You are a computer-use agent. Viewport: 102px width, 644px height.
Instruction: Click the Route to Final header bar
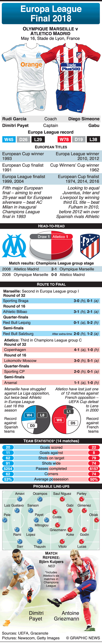(51, 284)
